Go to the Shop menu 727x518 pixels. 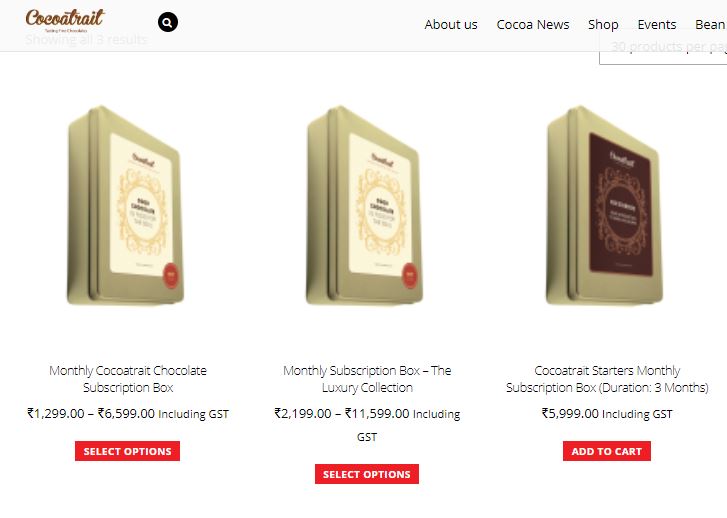pos(603,25)
